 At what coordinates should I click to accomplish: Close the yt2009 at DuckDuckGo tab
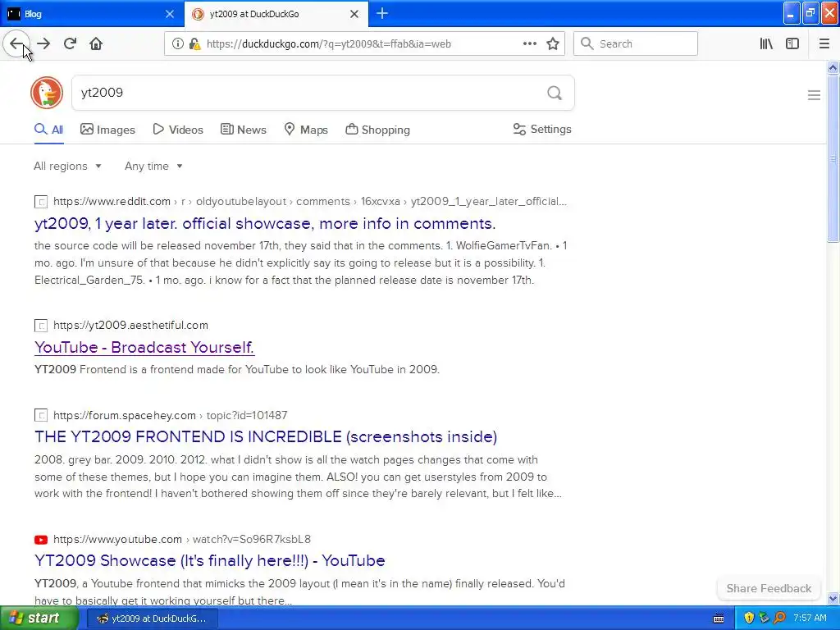tap(354, 14)
